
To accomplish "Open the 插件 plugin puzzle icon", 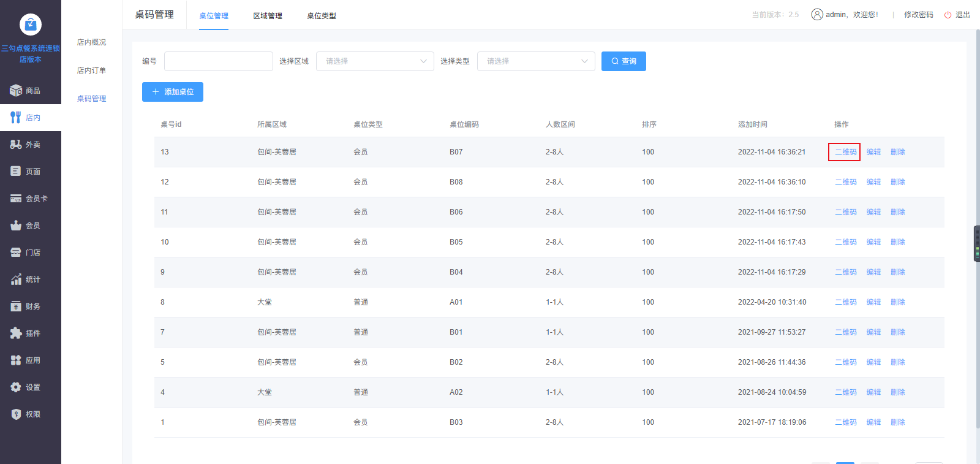I will pyautogui.click(x=16, y=333).
